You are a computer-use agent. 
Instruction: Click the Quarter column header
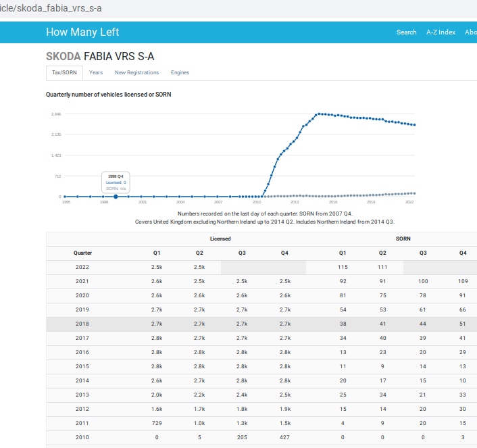click(x=82, y=253)
